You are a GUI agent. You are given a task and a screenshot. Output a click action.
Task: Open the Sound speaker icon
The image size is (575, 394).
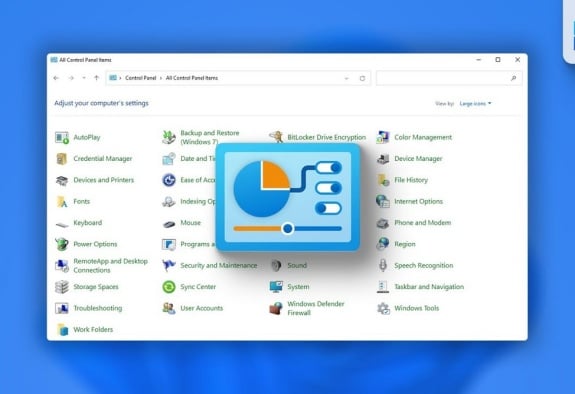(276, 265)
